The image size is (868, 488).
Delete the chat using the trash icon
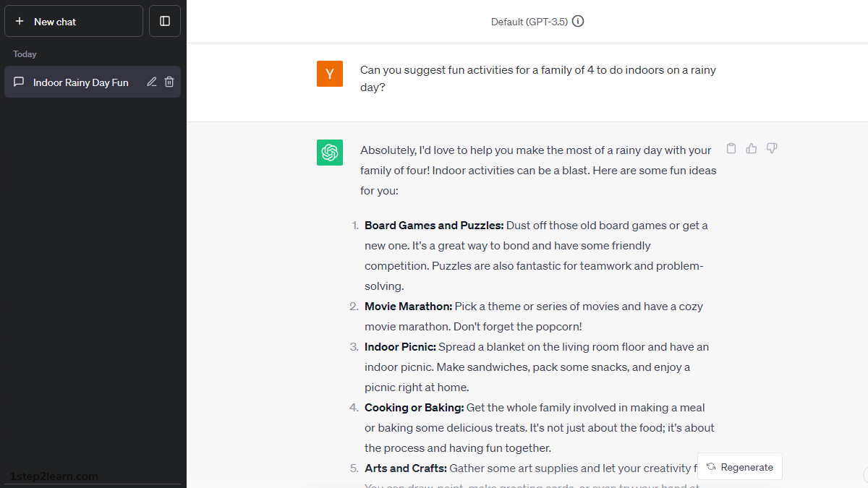coord(169,82)
